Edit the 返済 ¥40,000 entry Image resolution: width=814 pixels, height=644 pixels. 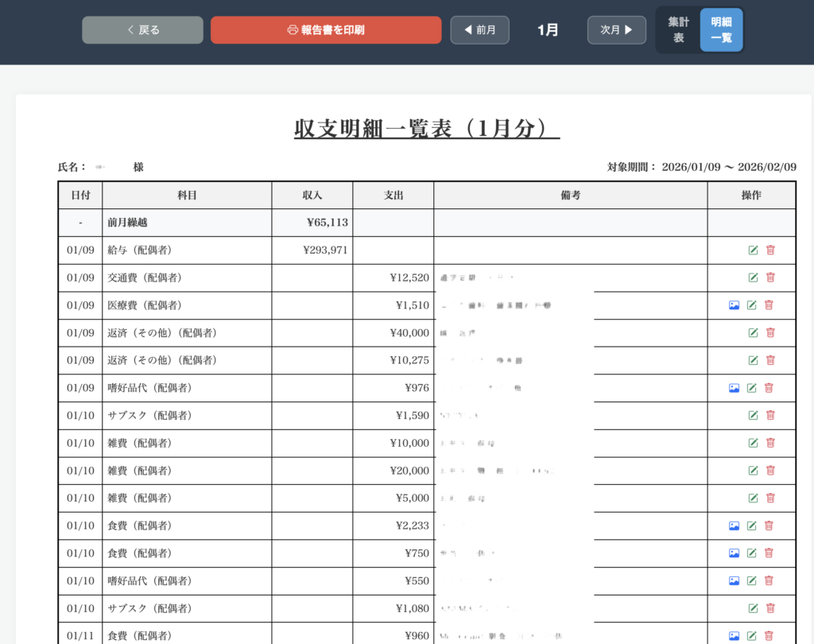tap(753, 333)
